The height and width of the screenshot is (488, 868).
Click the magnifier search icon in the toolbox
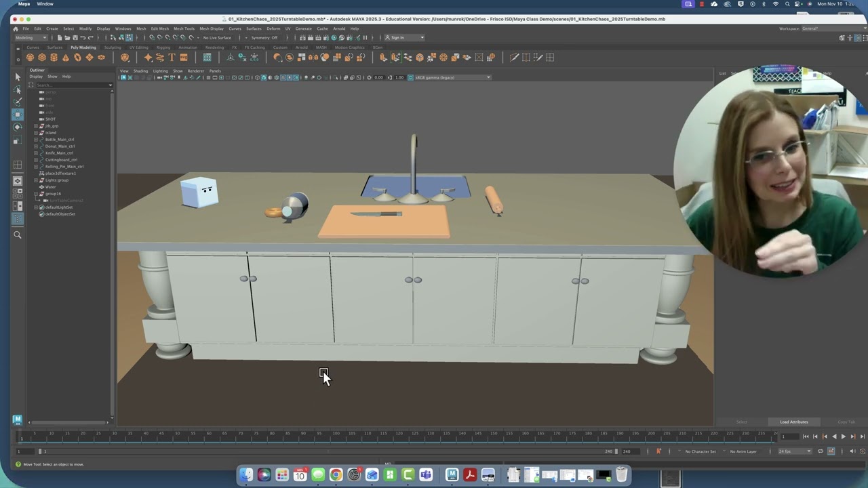18,235
